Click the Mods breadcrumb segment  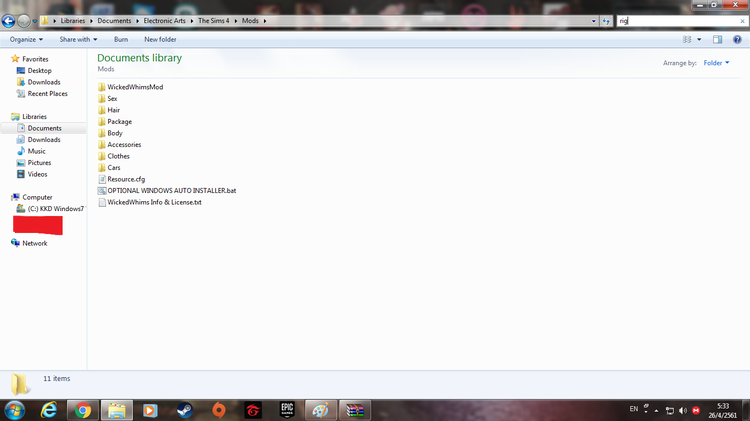pyautogui.click(x=250, y=21)
